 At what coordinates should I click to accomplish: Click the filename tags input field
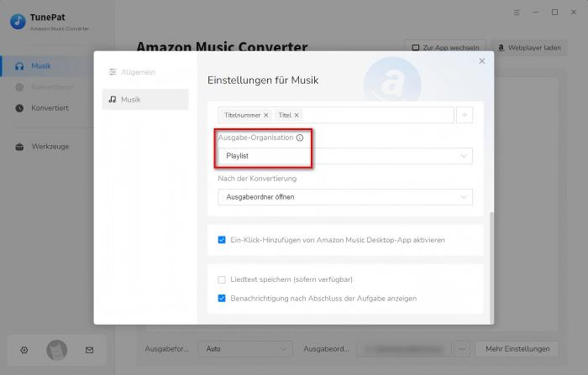tap(336, 115)
